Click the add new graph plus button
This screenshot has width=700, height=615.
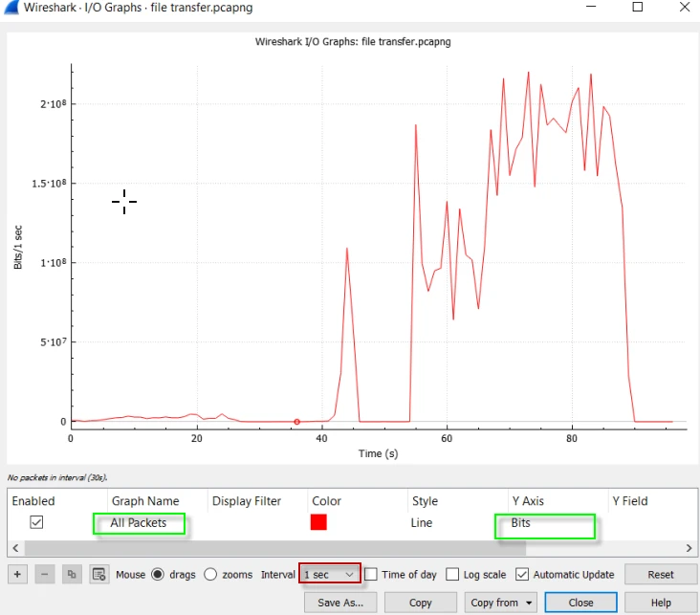17,575
